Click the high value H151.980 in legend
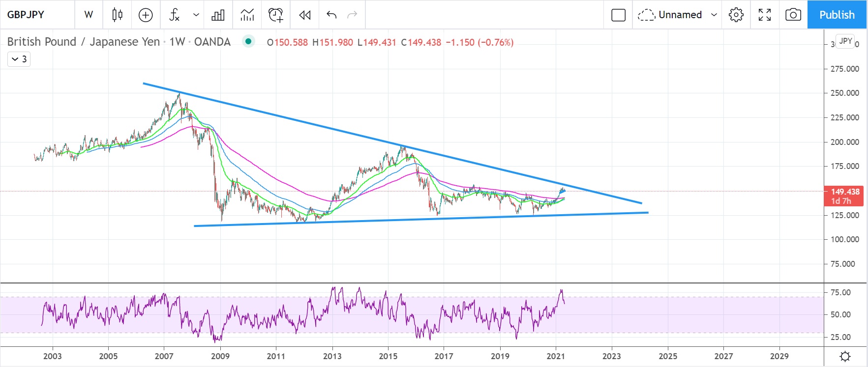 (x=332, y=42)
